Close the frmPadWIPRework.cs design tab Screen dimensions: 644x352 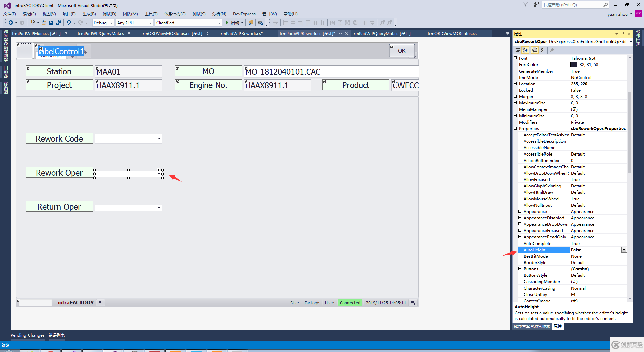347,34
